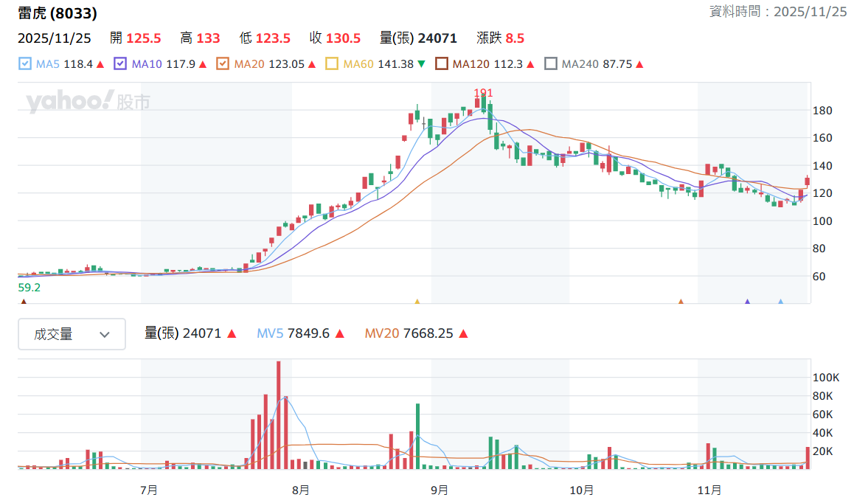Click the 59.2 low price label
Image resolution: width=868 pixels, height=503 pixels.
point(29,287)
